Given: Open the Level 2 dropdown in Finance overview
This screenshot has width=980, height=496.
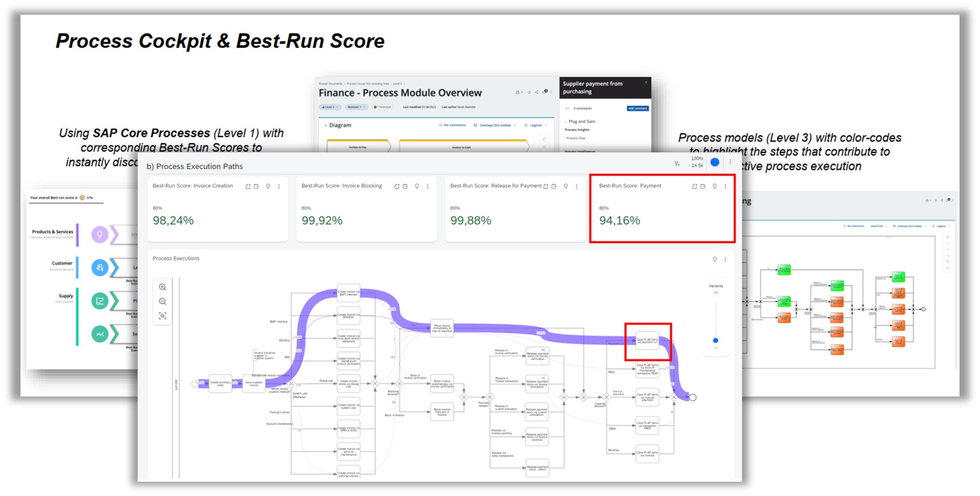Looking at the screenshot, I should 330,107.
